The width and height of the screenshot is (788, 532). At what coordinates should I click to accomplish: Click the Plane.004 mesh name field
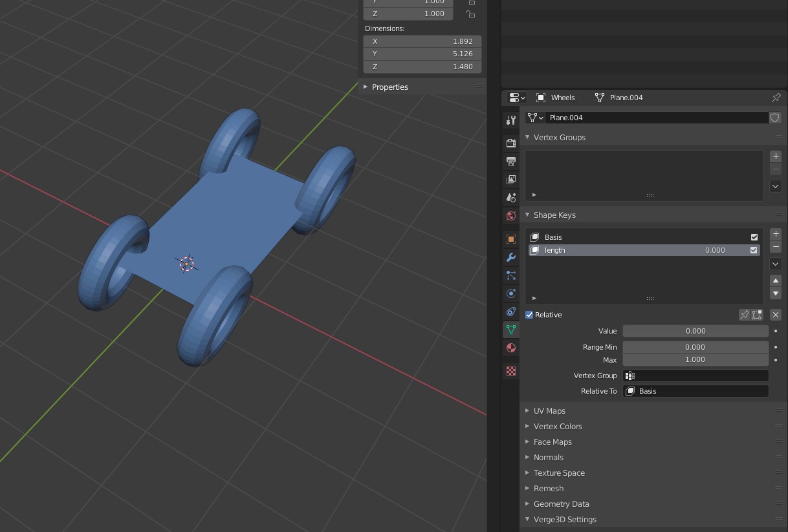pos(657,118)
